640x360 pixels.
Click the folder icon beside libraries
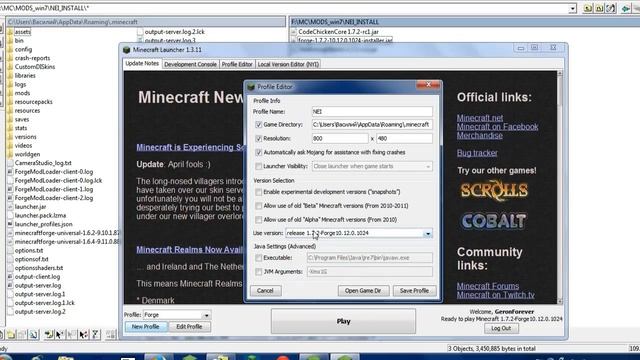tap(10, 76)
